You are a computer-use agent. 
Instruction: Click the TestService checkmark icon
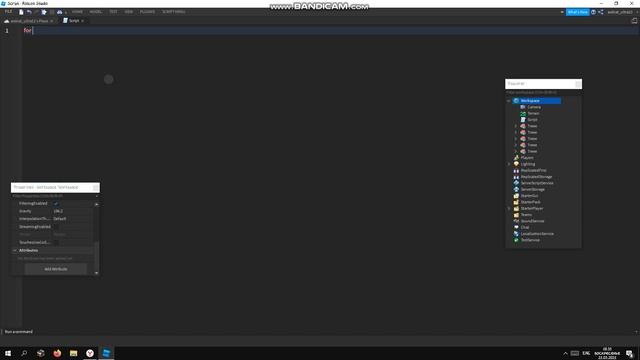516,240
